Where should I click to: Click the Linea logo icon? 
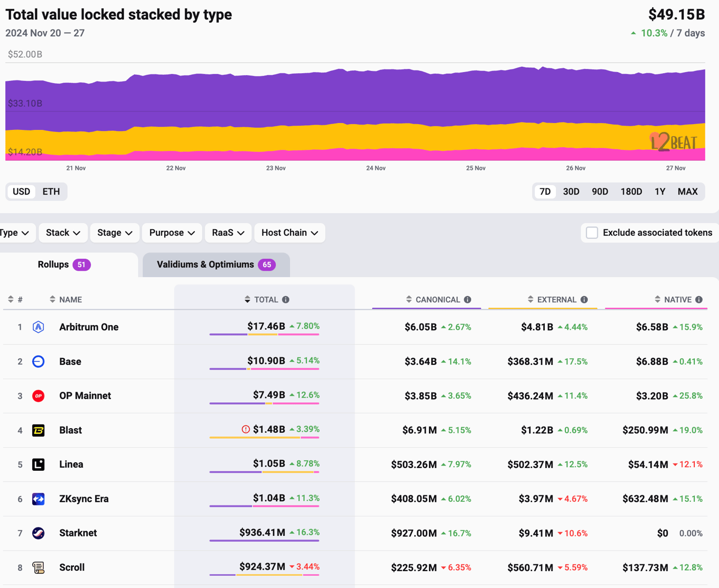pyautogui.click(x=38, y=464)
